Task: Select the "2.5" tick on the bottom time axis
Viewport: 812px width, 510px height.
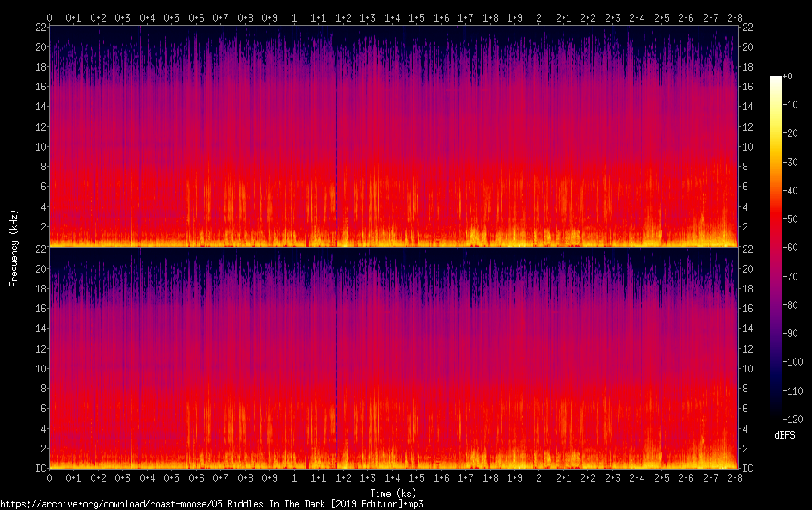Action: pos(661,479)
